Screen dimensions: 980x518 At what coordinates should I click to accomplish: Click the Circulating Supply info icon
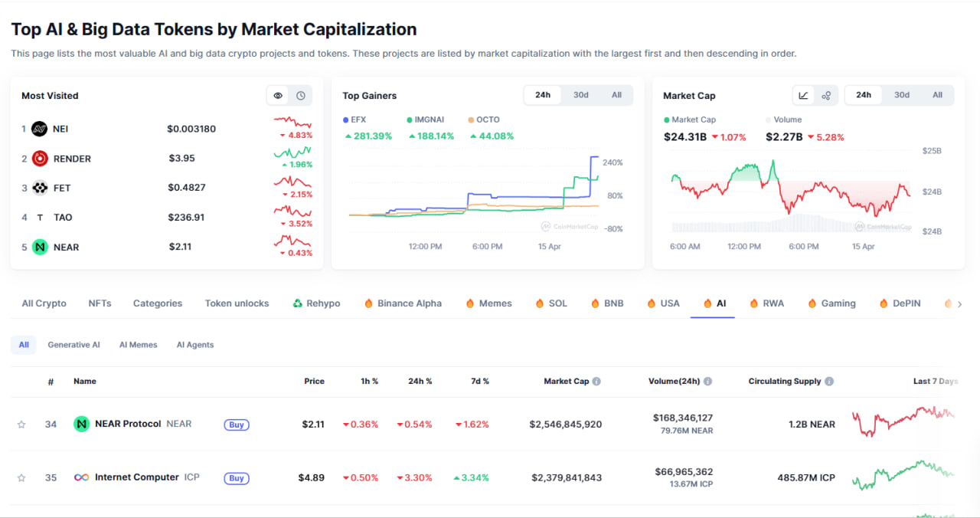click(x=829, y=382)
